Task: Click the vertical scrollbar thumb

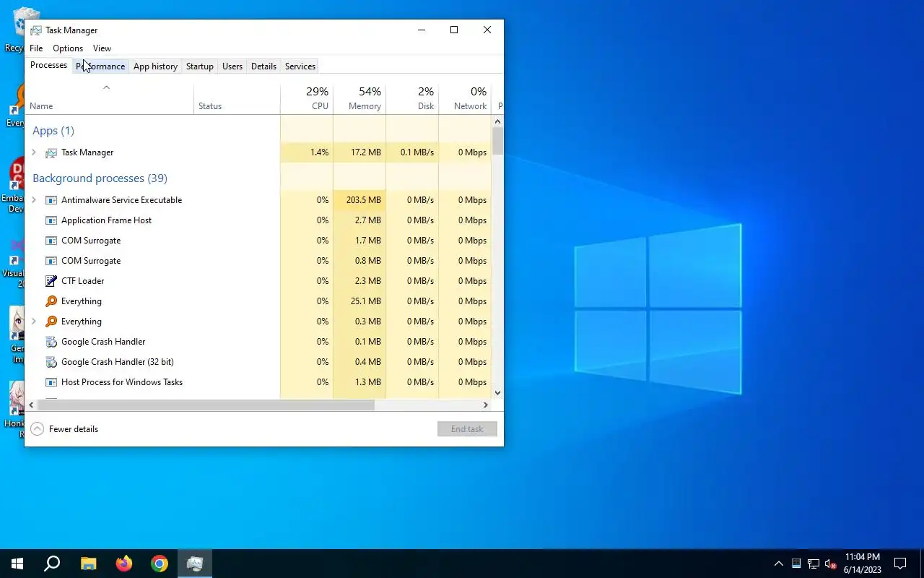Action: point(497,142)
